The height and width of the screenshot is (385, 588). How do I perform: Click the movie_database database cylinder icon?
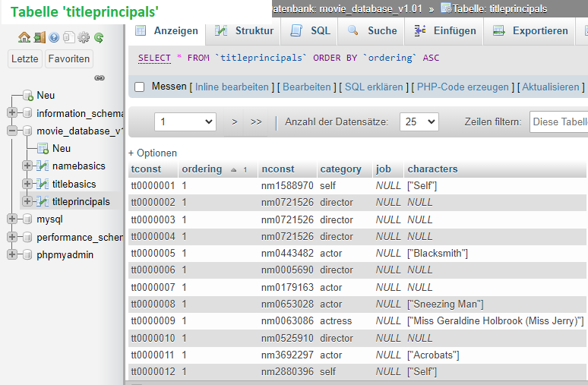pyautogui.click(x=27, y=131)
